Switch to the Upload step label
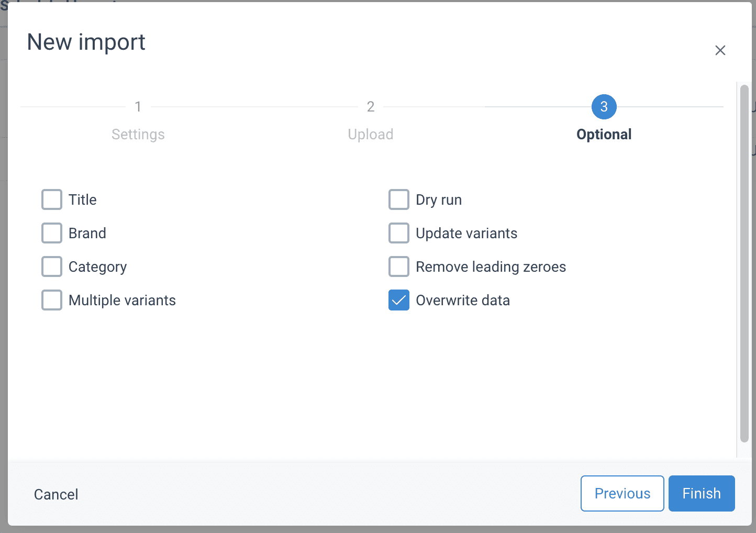756x533 pixels. click(x=371, y=135)
